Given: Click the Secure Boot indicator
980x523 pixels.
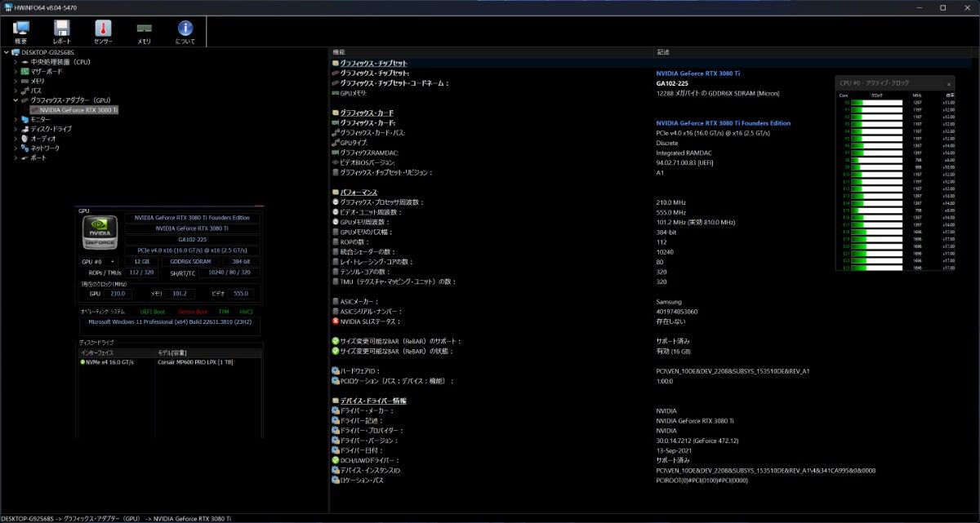Looking at the screenshot, I should [192, 312].
